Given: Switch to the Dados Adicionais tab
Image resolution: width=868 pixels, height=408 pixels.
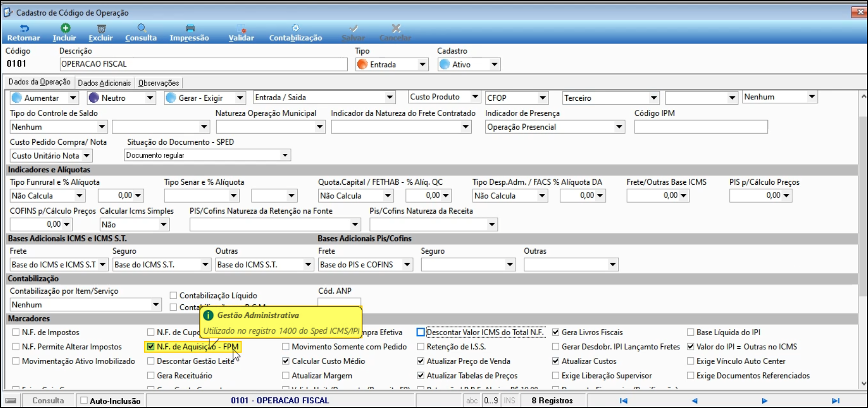Looking at the screenshot, I should tap(104, 83).
